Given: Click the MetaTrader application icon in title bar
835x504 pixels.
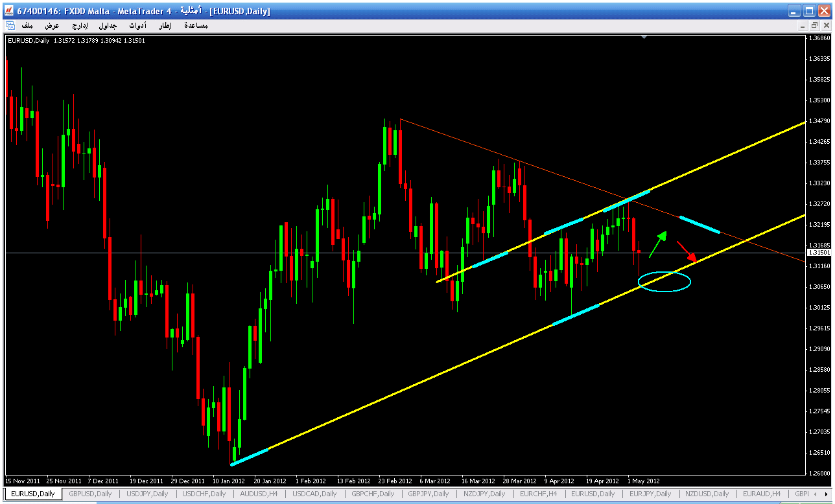Looking at the screenshot, I should pyautogui.click(x=8, y=11).
